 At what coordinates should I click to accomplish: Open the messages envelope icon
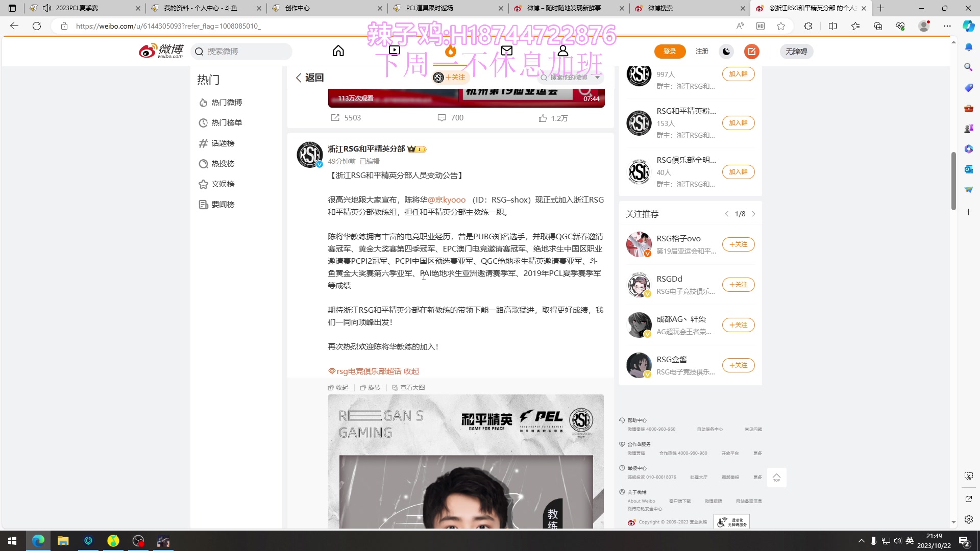click(x=506, y=51)
